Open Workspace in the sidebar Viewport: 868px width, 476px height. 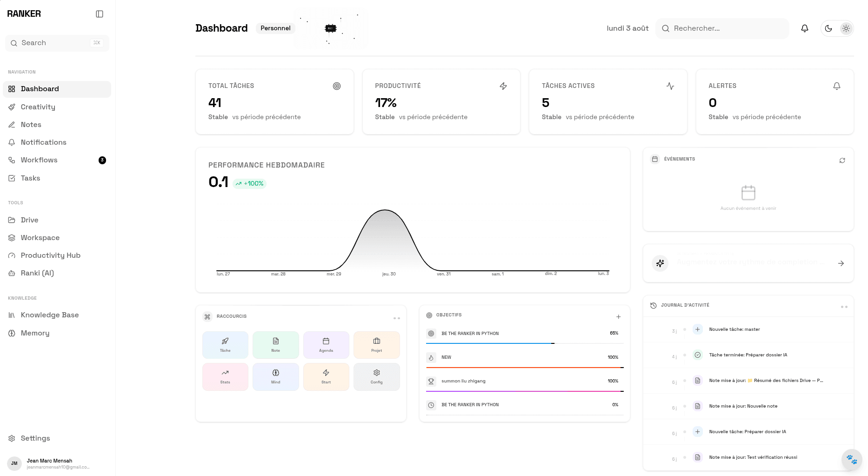[57, 238]
